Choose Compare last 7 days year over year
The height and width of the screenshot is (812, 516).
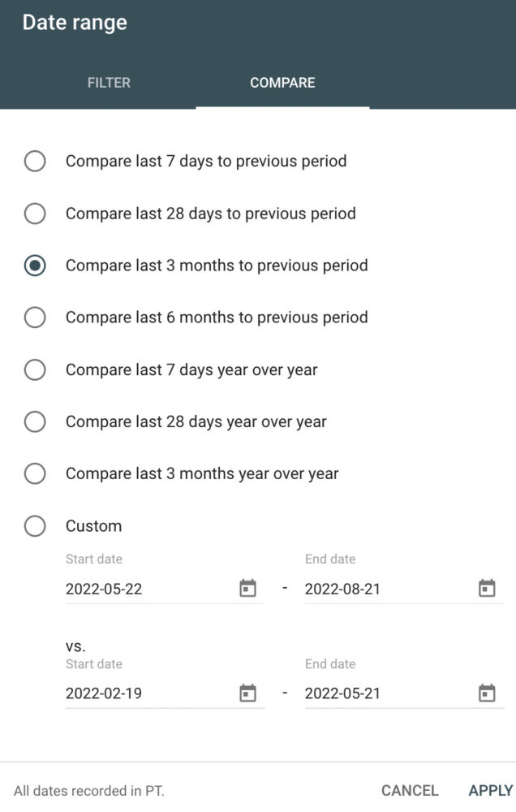[x=35, y=370]
